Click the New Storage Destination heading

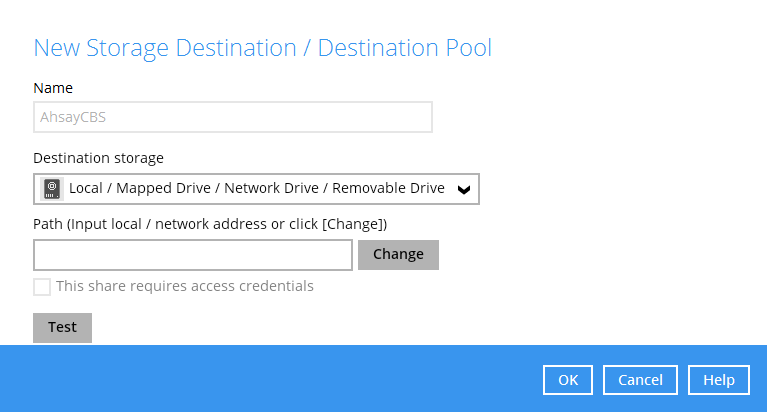pyautogui.click(x=165, y=48)
